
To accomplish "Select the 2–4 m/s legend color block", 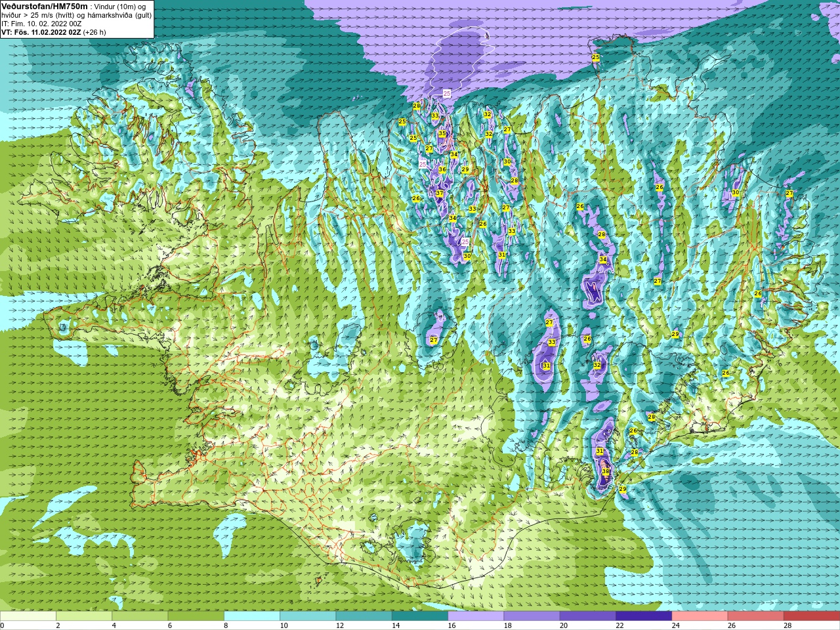I will [84, 616].
